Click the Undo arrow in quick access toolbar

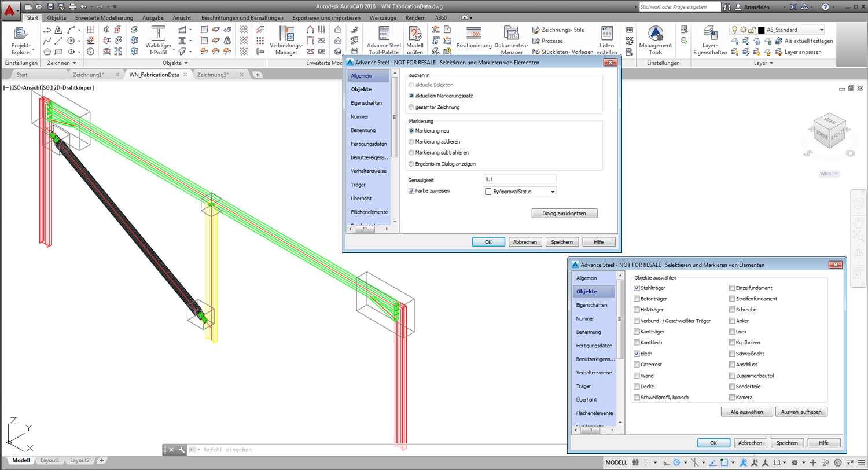coord(84,6)
